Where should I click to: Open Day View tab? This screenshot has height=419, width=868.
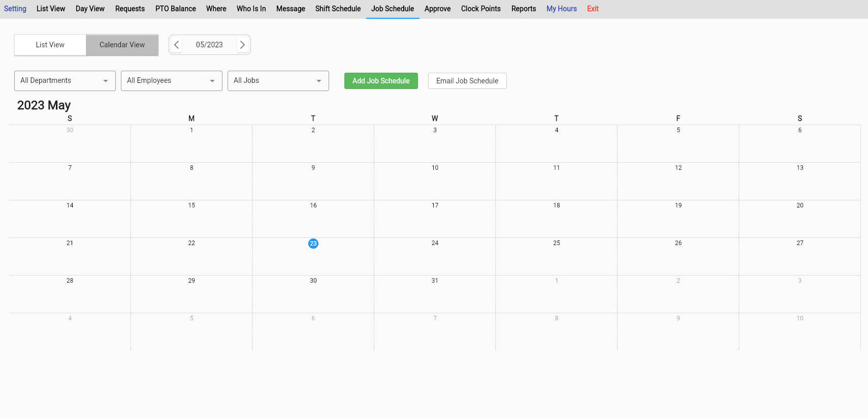90,9
